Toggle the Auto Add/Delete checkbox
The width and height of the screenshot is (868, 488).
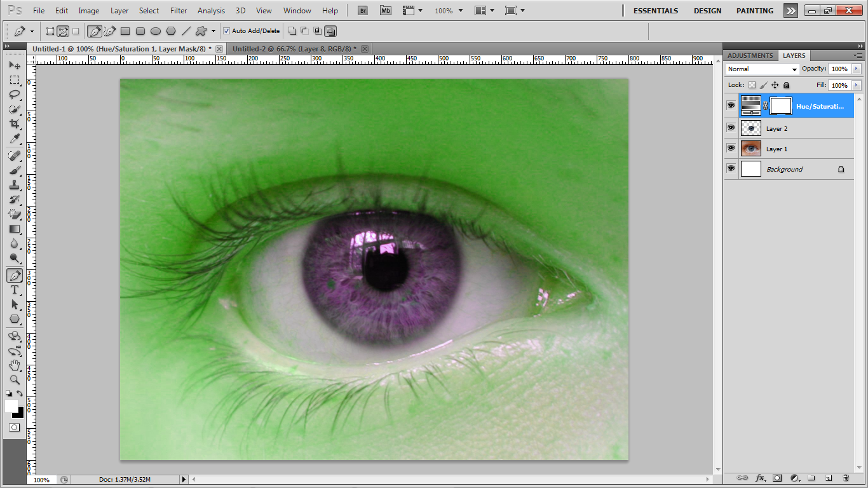click(x=227, y=30)
